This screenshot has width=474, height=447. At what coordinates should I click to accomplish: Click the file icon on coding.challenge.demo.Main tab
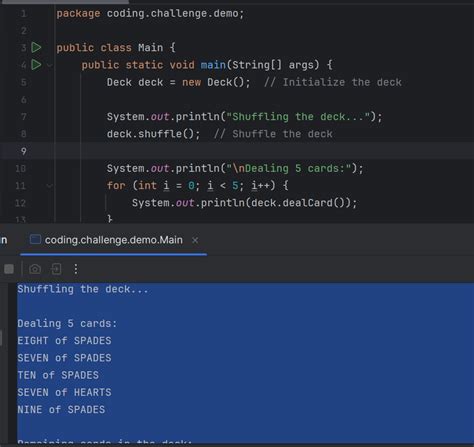pos(35,239)
